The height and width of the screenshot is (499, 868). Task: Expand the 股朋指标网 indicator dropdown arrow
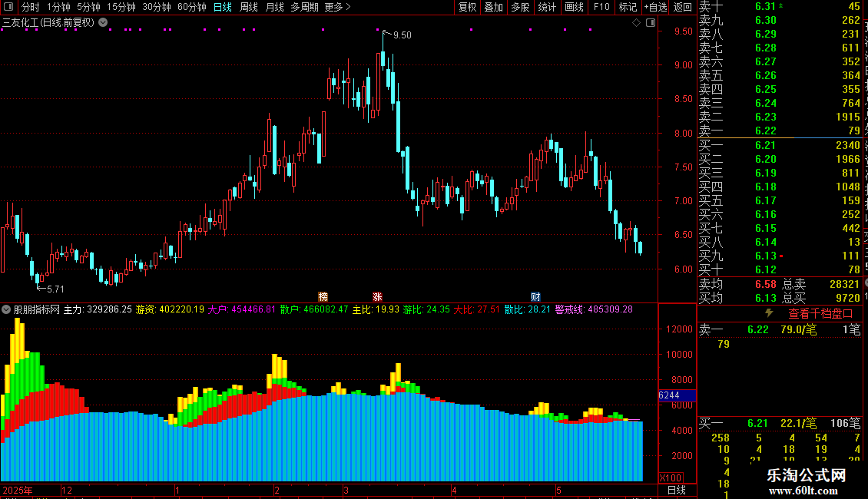tap(6, 309)
